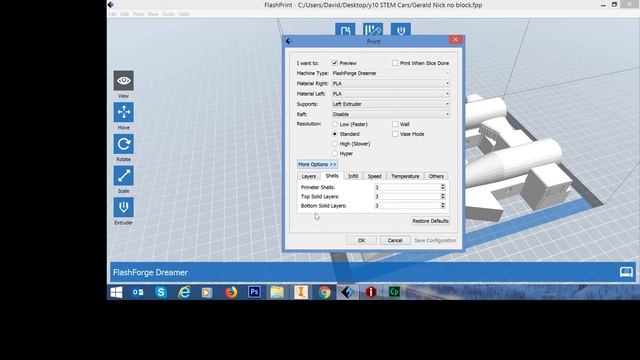Open Firefox from the taskbar

(x=231, y=292)
